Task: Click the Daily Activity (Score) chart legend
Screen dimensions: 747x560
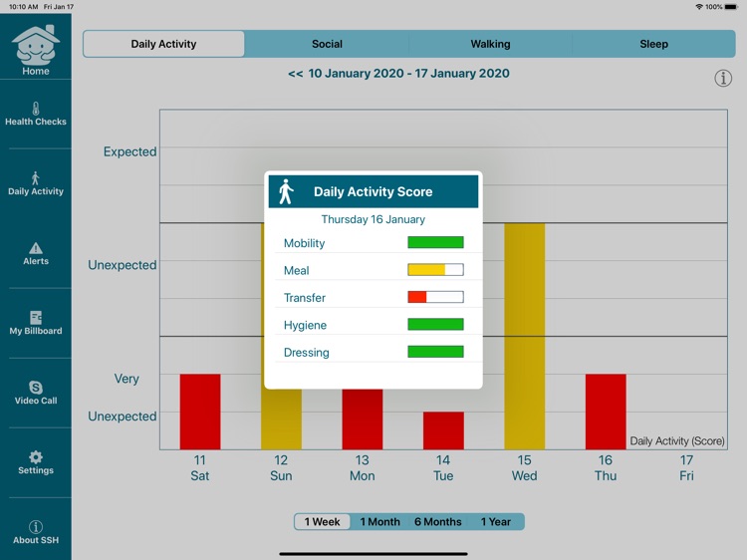Action: (677, 440)
